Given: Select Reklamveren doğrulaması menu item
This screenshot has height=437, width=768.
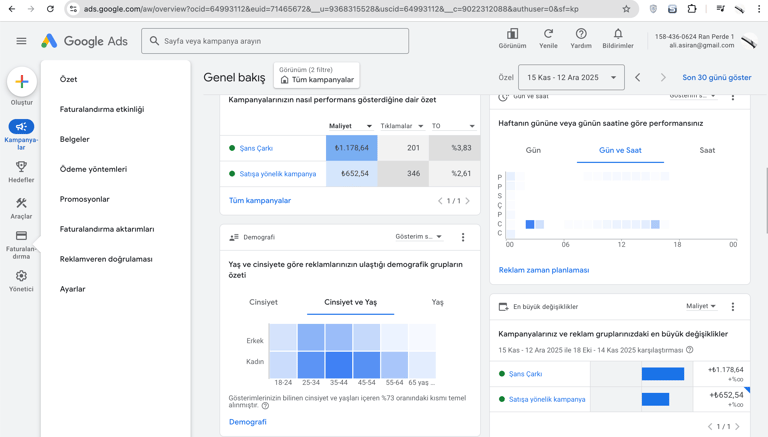Looking at the screenshot, I should coord(106,259).
